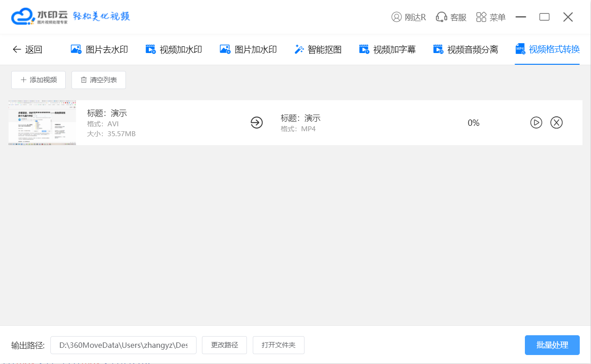
Task: Open the 视频加字幕 tab
Action: 387,49
